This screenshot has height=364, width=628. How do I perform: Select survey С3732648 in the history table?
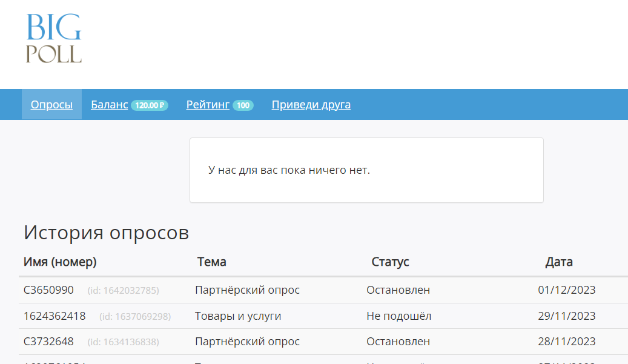pyautogui.click(x=48, y=341)
